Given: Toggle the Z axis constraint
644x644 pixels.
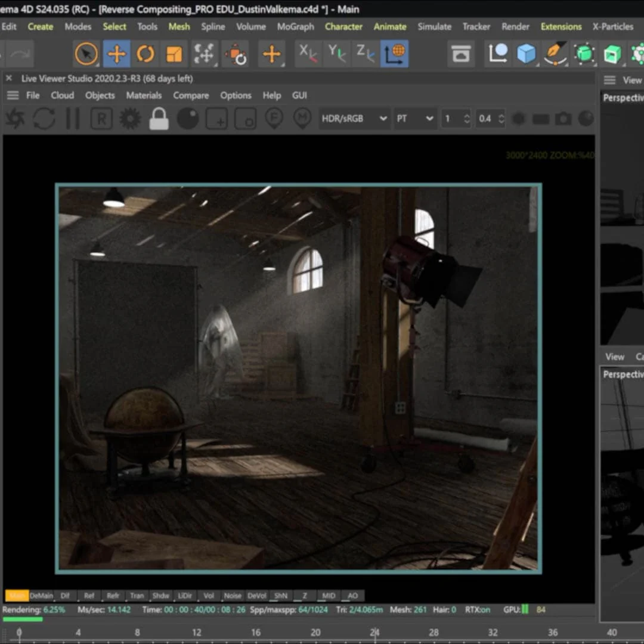Looking at the screenshot, I should pyautogui.click(x=364, y=54).
